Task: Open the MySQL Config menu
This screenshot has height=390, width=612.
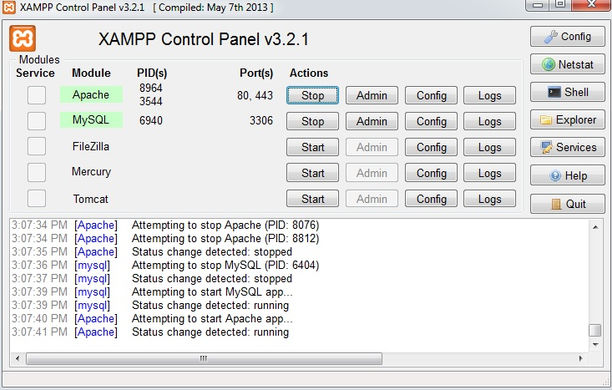Action: pyautogui.click(x=431, y=121)
